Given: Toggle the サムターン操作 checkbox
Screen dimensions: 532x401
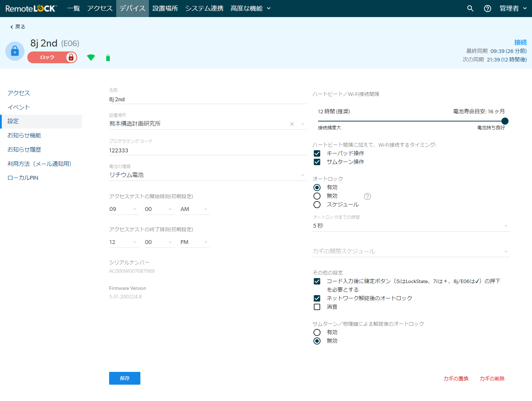Looking at the screenshot, I should pyautogui.click(x=317, y=162).
